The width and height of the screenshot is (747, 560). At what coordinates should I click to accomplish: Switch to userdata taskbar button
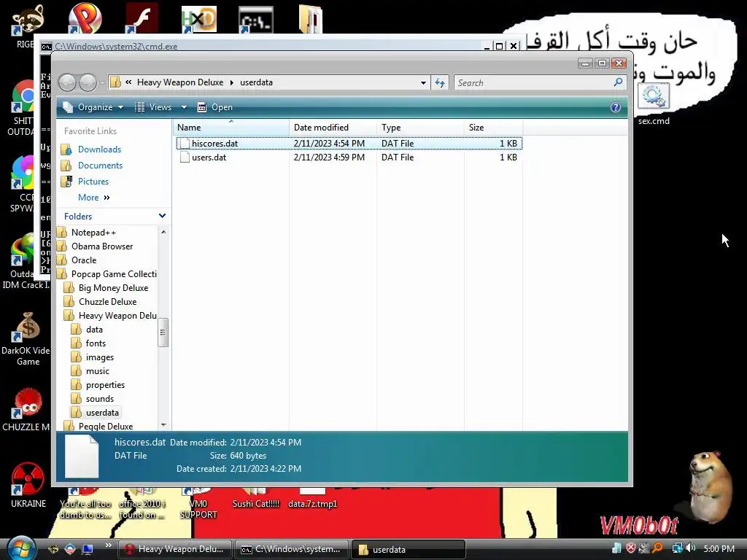coord(409,549)
